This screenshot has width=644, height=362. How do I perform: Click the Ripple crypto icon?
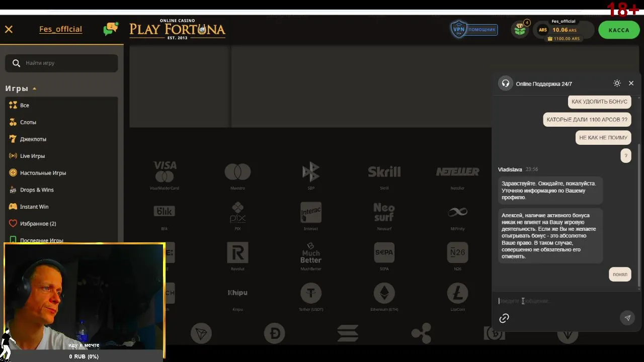[x=421, y=333]
